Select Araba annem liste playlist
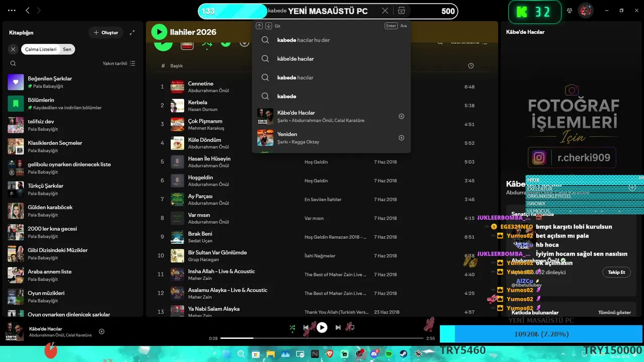Screen dimensions: 644x362 coord(73,275)
